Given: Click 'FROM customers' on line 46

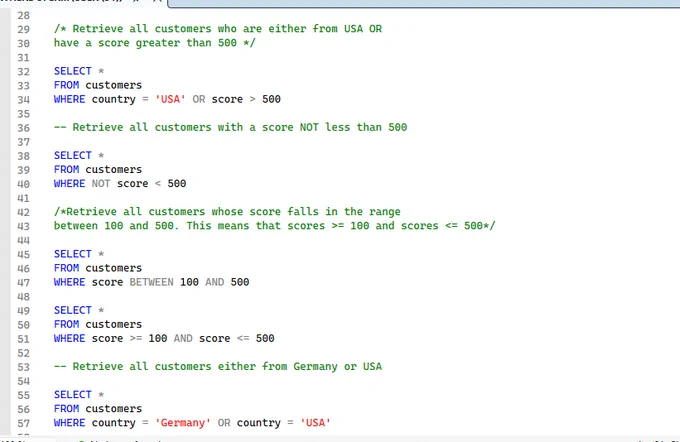Looking at the screenshot, I should (x=98, y=268).
